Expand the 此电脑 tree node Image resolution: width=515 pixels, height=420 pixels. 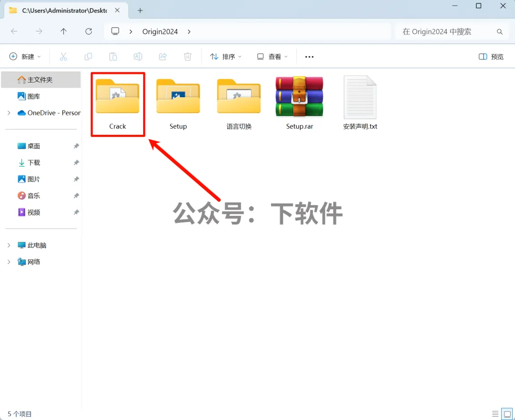pyautogui.click(x=9, y=246)
